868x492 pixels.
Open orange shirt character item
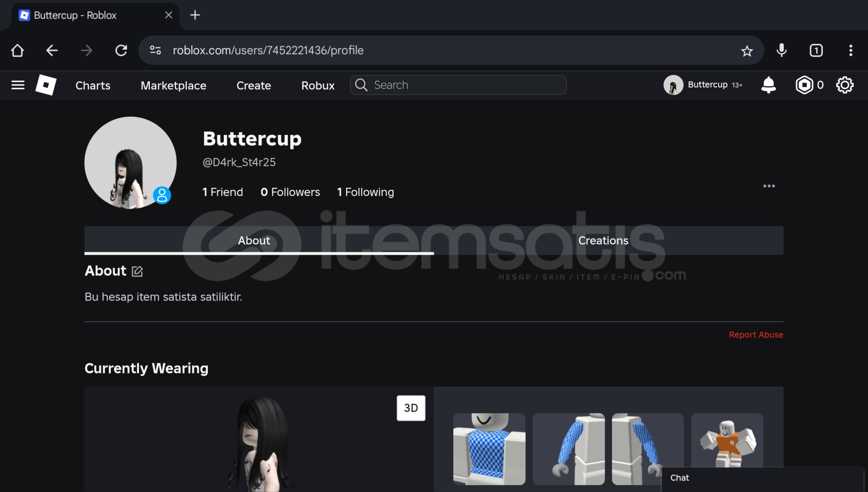pos(727,441)
